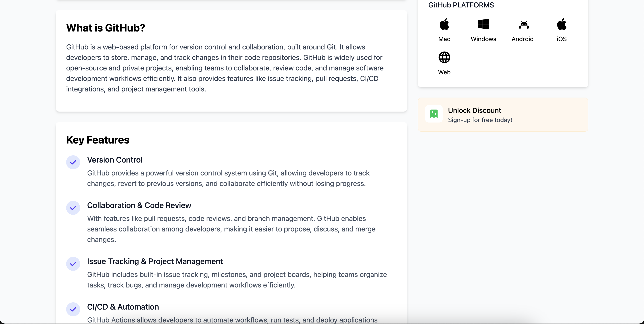The height and width of the screenshot is (324, 644).
Task: Click the iOS apple platform icon
Action: (x=561, y=24)
